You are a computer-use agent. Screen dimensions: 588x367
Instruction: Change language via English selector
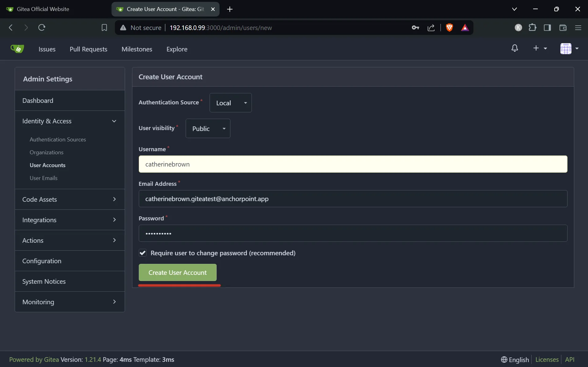[x=515, y=359]
